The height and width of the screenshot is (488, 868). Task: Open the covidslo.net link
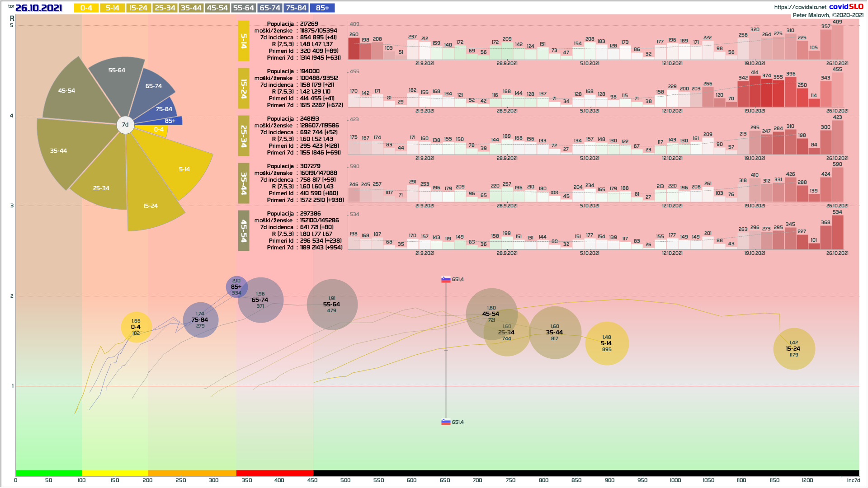(x=800, y=7)
